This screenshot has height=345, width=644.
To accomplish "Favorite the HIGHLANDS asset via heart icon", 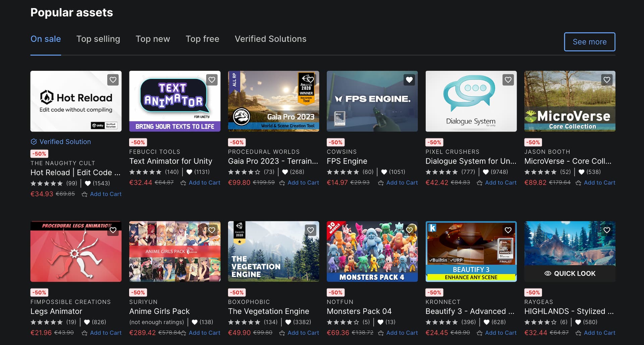I will coord(607,230).
